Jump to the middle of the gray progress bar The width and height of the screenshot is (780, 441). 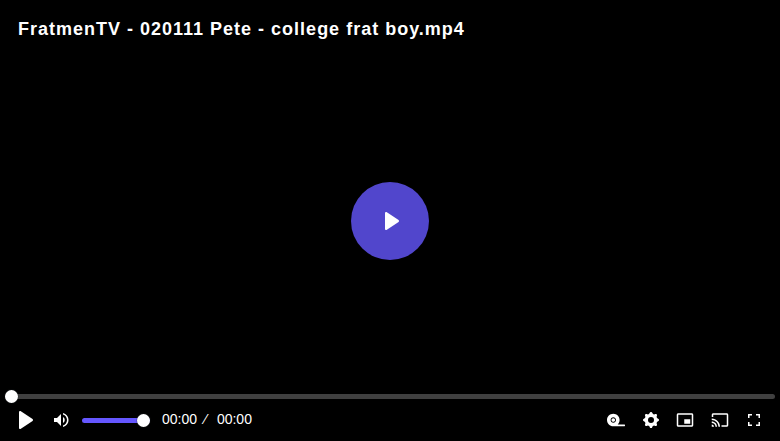[x=390, y=396]
